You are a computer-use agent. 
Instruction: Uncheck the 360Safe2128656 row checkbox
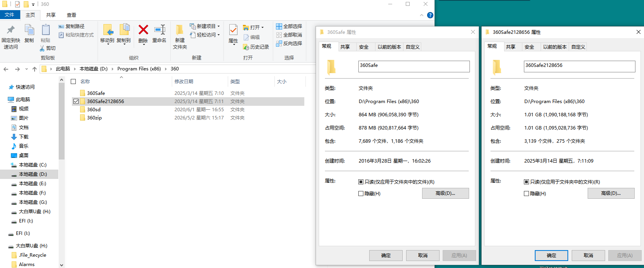(x=76, y=102)
